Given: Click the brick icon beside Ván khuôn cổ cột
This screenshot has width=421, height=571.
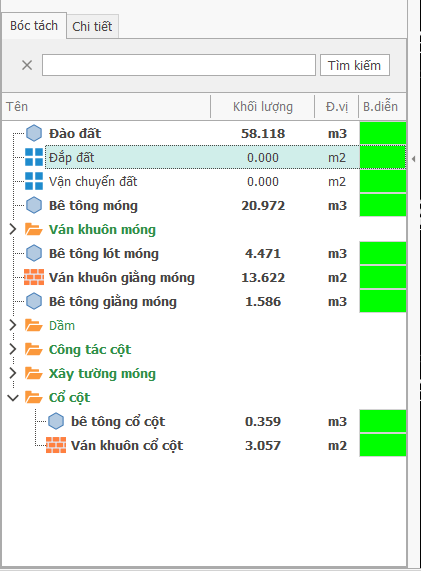Looking at the screenshot, I should [56, 445].
